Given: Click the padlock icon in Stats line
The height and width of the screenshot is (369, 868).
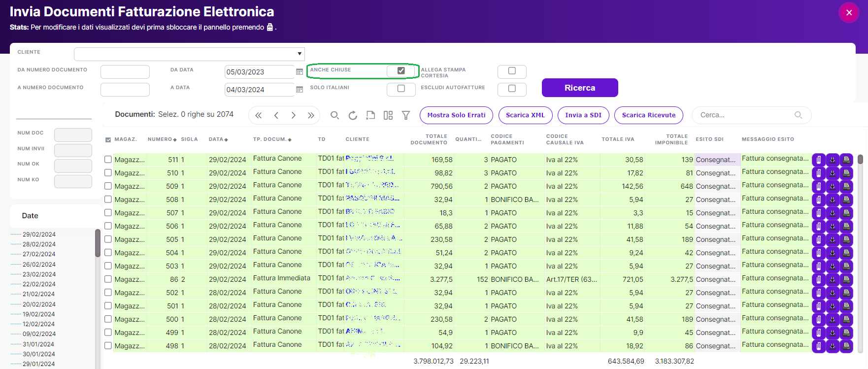Looking at the screenshot, I should coord(270,27).
